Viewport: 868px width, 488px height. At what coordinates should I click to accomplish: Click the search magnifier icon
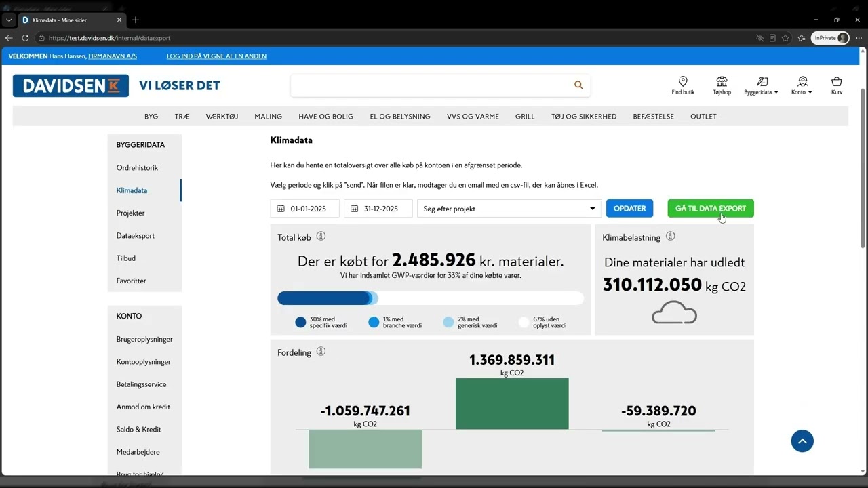click(x=578, y=85)
